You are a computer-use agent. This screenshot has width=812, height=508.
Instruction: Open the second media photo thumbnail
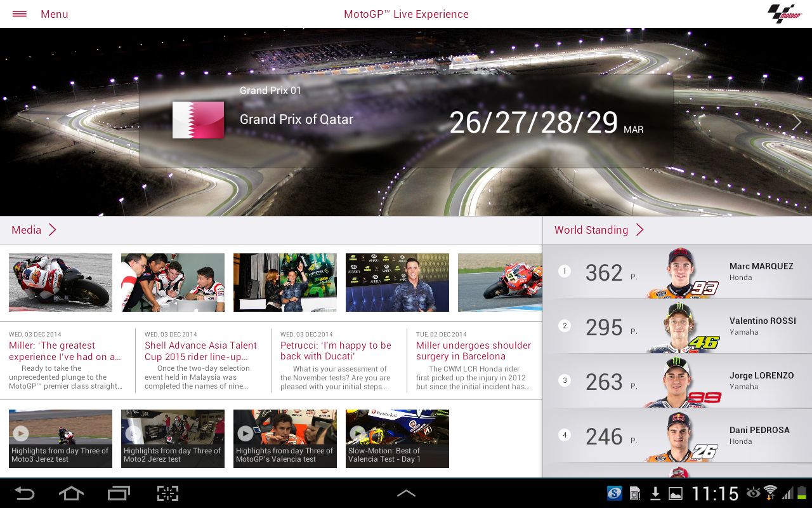(x=173, y=283)
